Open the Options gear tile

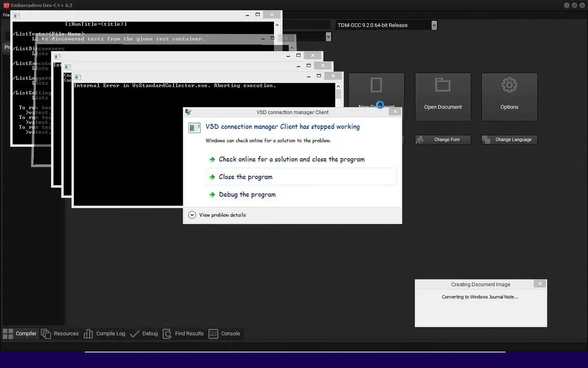[x=509, y=97]
